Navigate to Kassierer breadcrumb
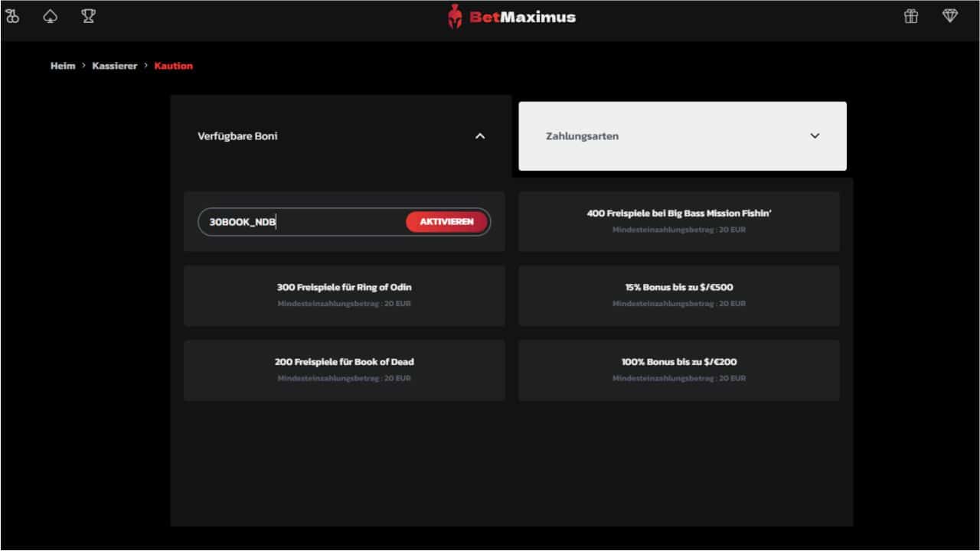Viewport: 980px width, 551px height. [x=115, y=66]
